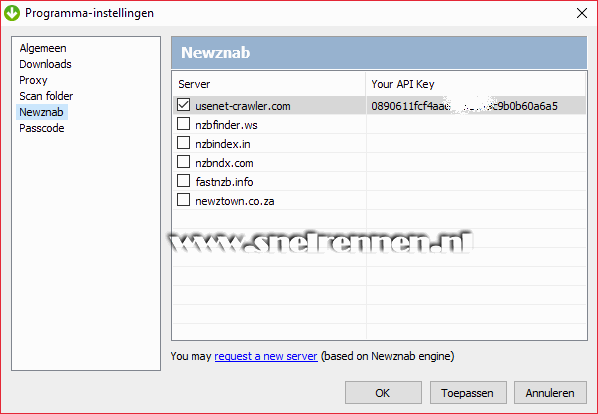Switch to the Passcode settings
The width and height of the screenshot is (598, 414).
coord(42,128)
